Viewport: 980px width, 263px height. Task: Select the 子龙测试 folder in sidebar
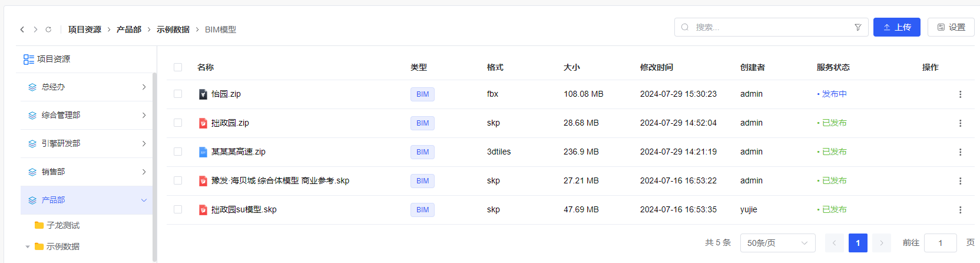point(62,225)
